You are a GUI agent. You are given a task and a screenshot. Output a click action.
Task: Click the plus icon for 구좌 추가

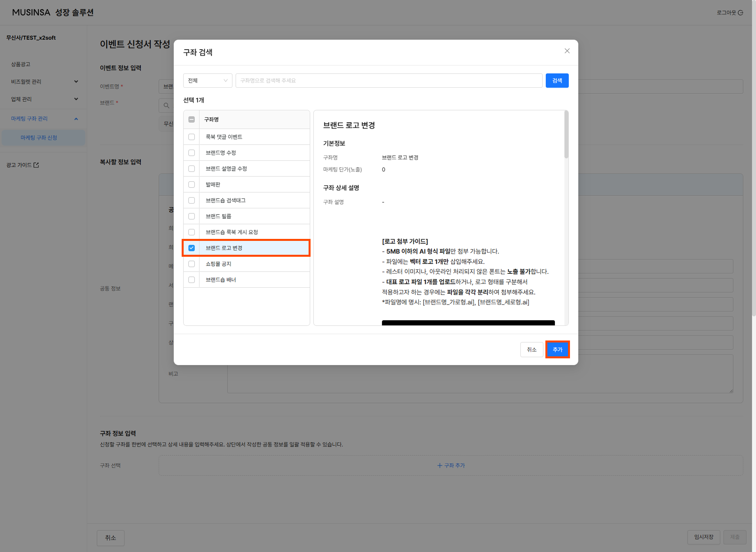pos(439,465)
